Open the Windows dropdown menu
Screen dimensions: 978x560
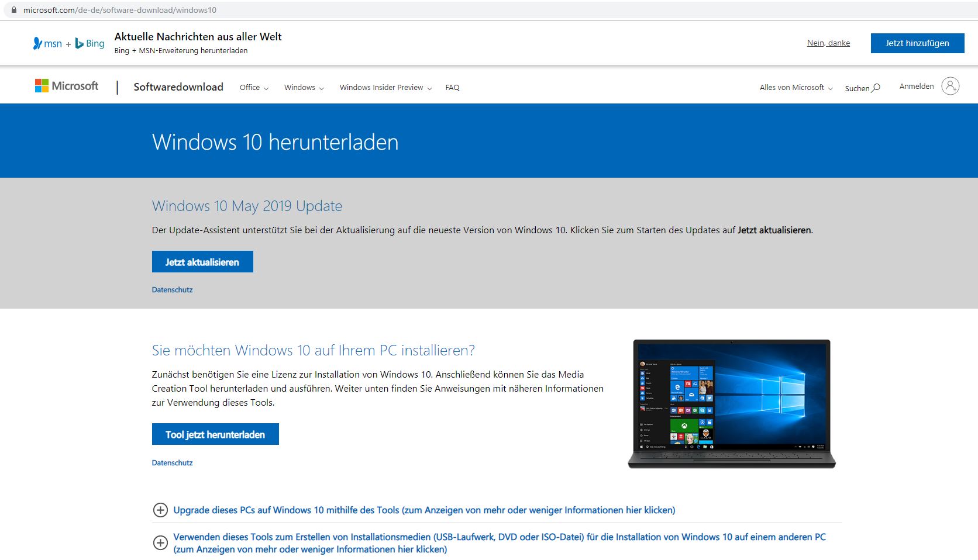coord(304,88)
